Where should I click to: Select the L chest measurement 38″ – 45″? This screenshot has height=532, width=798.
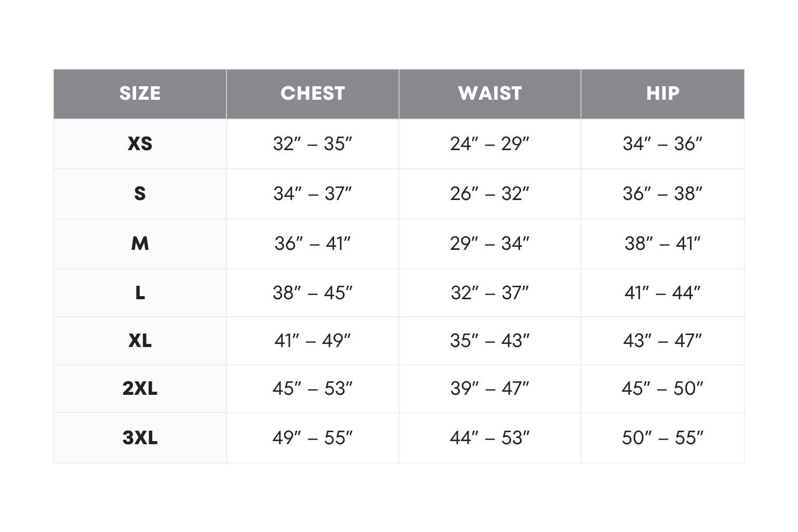[x=312, y=293]
